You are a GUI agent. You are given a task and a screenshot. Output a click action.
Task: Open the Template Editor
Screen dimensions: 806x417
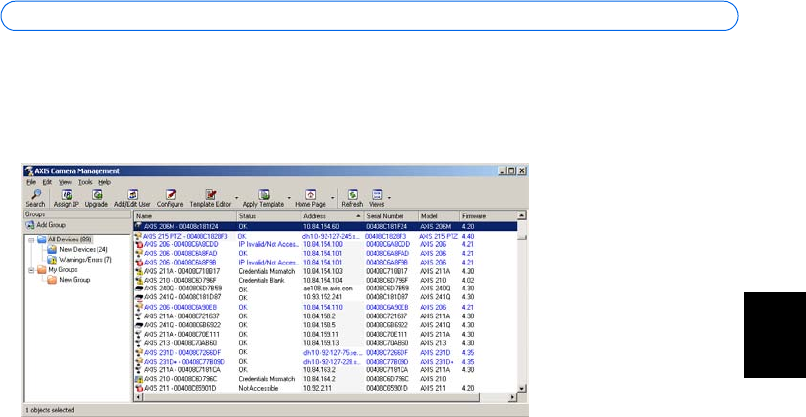(x=210, y=196)
